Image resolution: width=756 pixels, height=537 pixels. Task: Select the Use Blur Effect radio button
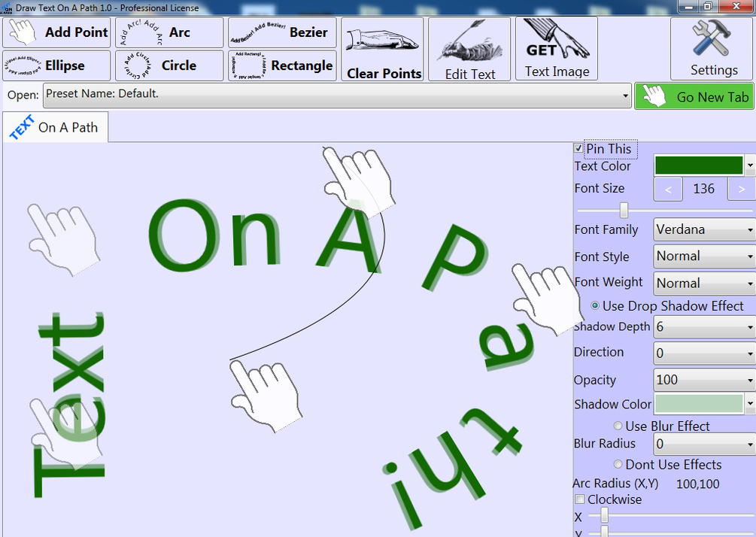click(x=618, y=426)
